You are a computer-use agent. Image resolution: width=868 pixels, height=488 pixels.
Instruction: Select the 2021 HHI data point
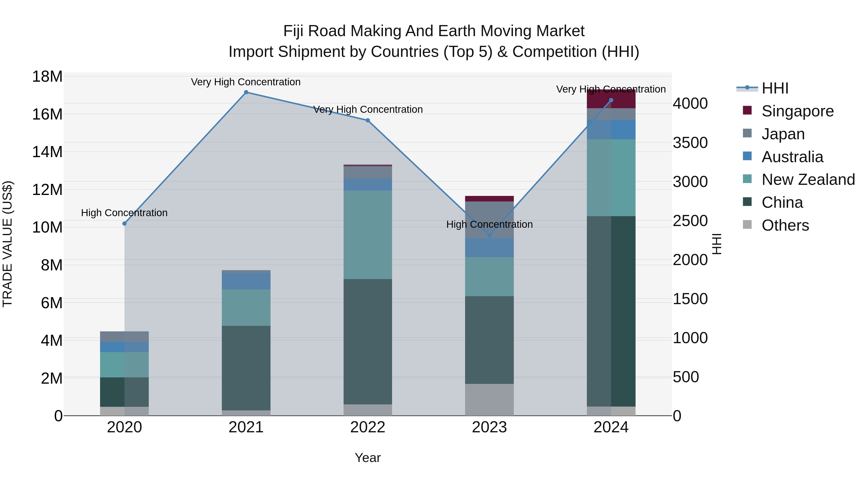(246, 92)
